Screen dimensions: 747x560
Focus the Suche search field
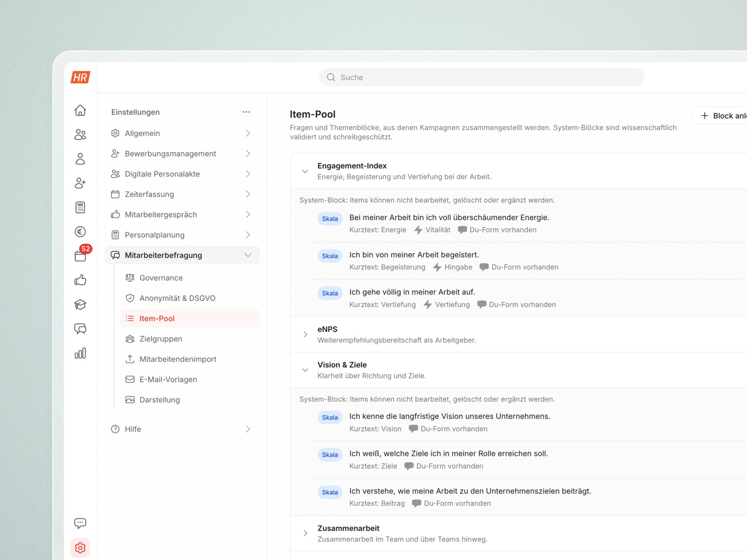pos(481,77)
